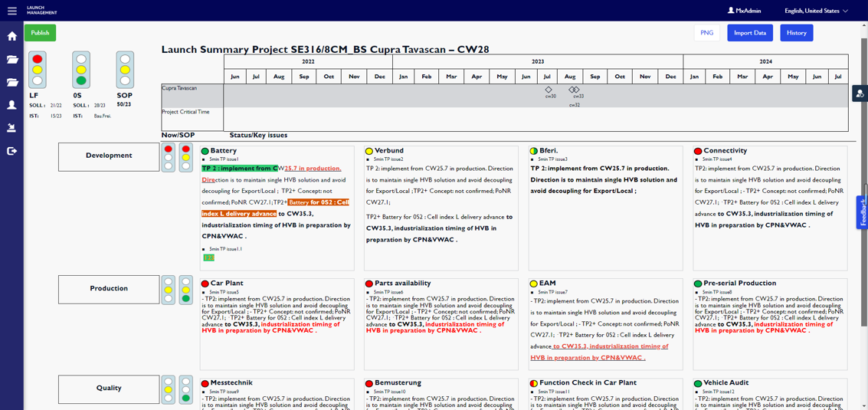The height and width of the screenshot is (410, 868).
Task: Click the cw32 milestone label
Action: 575,105
